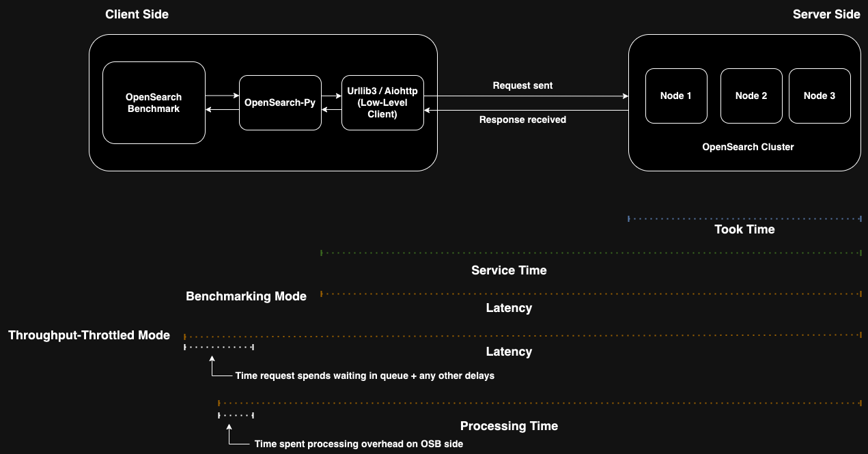Click the waiting in queue annotation text
The width and height of the screenshot is (868, 454).
(x=364, y=375)
